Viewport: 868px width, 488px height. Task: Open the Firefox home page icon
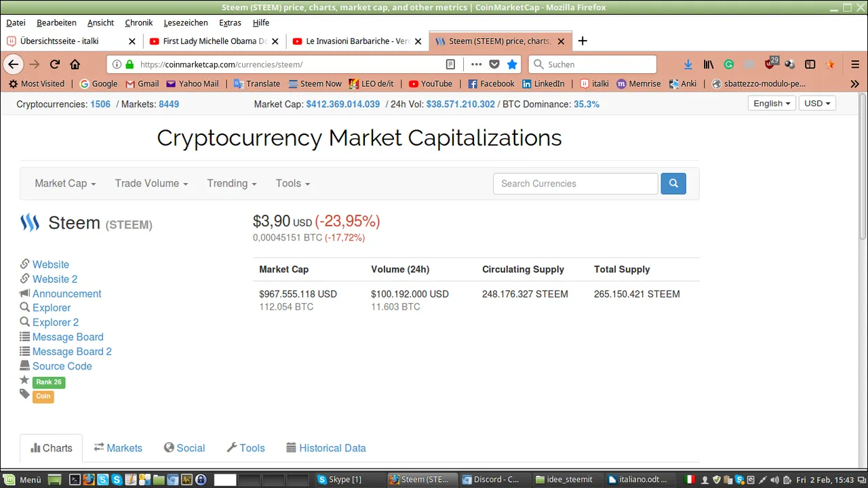[x=75, y=64]
